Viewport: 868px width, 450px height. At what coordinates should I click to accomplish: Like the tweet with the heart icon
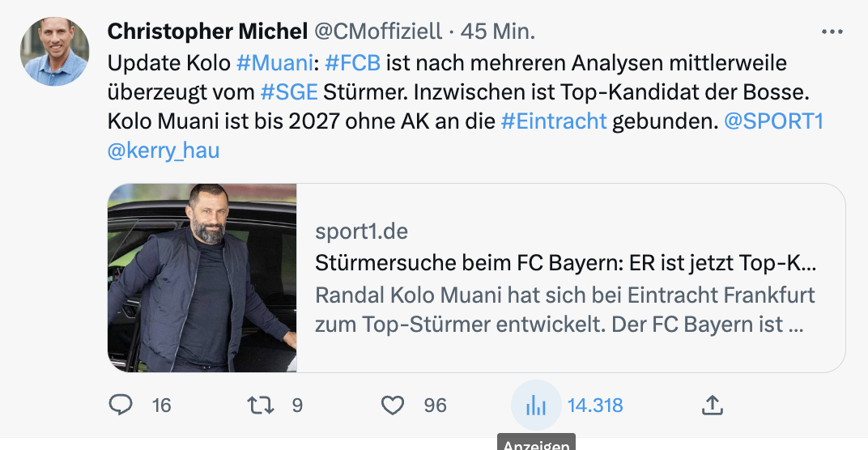(x=393, y=405)
